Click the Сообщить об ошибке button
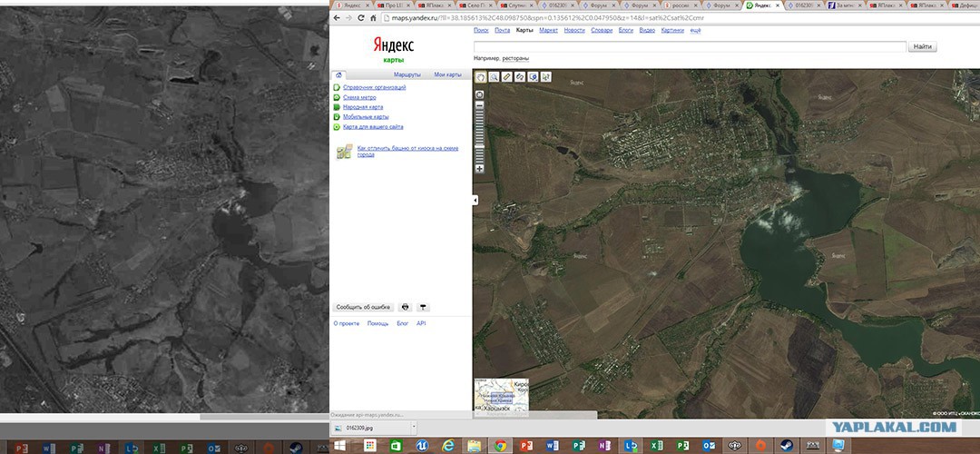This screenshot has width=980, height=454. click(363, 307)
